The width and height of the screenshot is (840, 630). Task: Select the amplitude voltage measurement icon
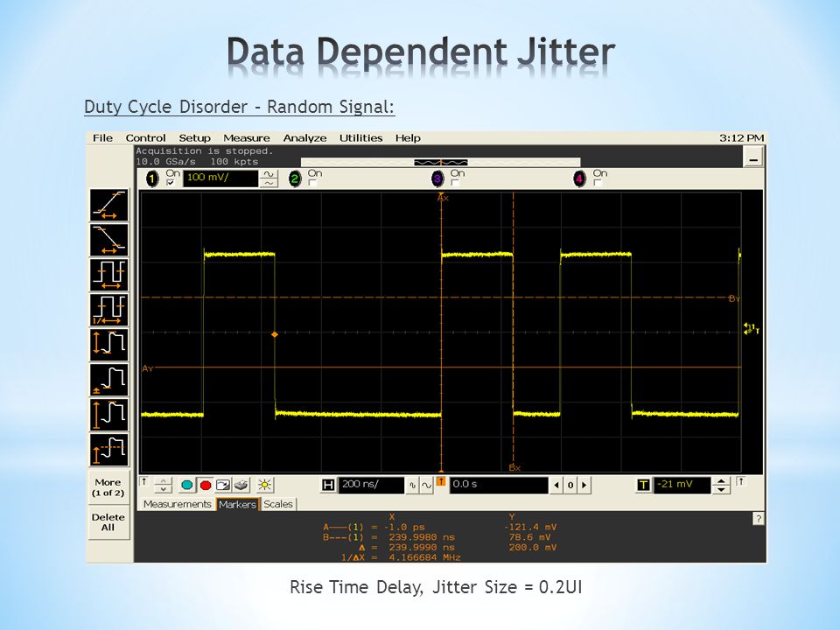point(108,414)
